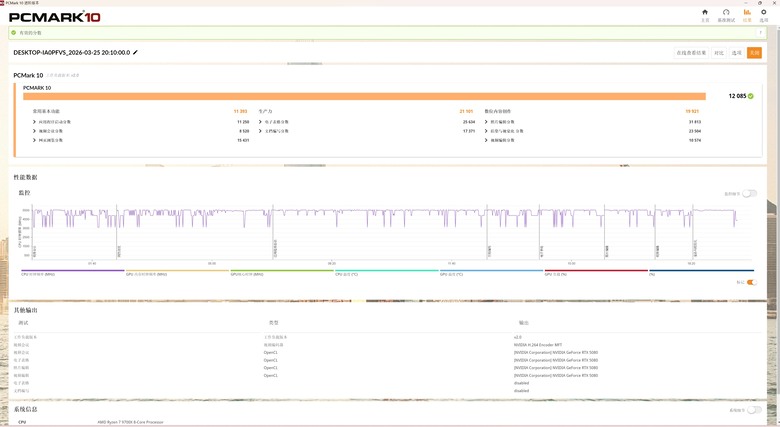Click the orange Close button

click(754, 53)
